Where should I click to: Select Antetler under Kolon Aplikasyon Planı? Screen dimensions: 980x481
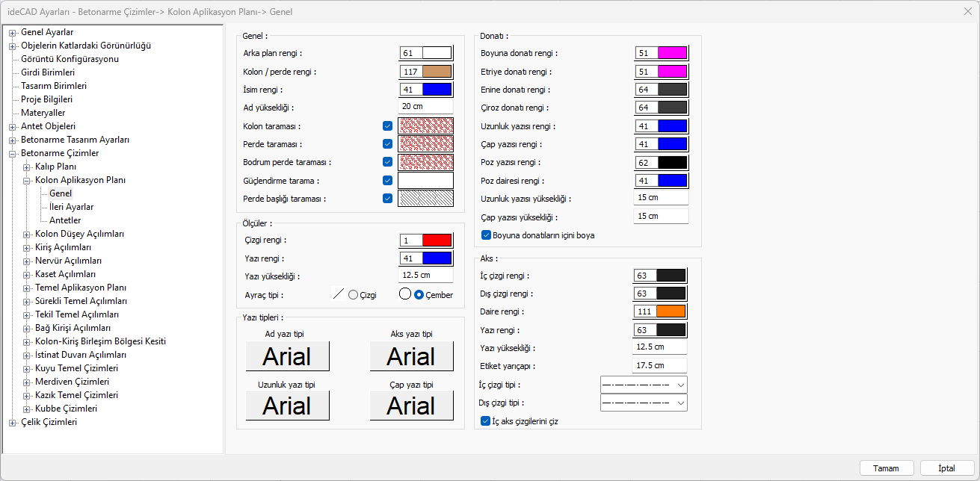point(65,220)
